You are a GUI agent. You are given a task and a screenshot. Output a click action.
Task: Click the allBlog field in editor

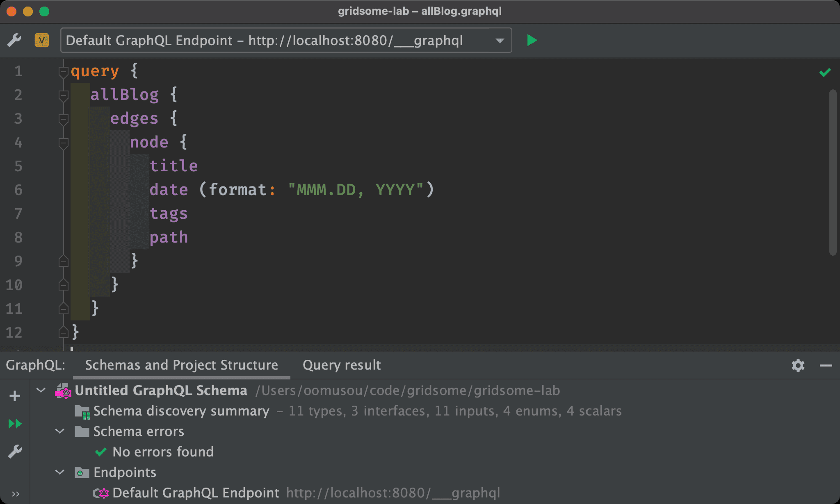pos(124,95)
